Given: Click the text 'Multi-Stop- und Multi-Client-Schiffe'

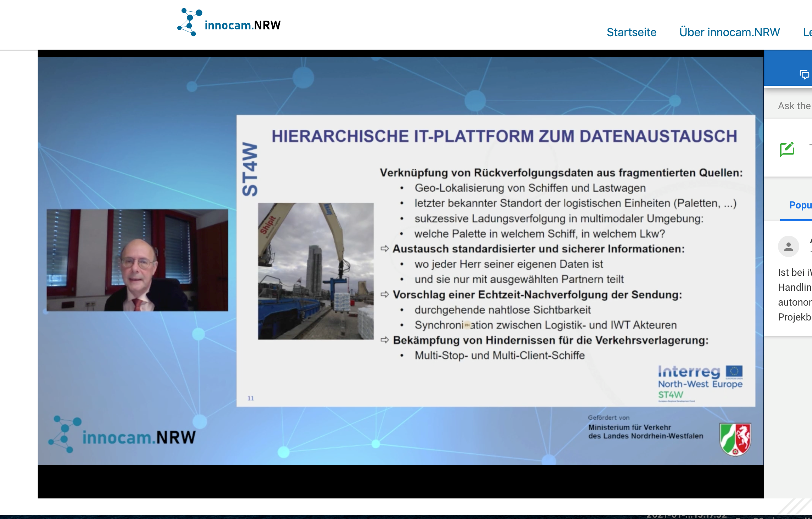Looking at the screenshot, I should [500, 355].
